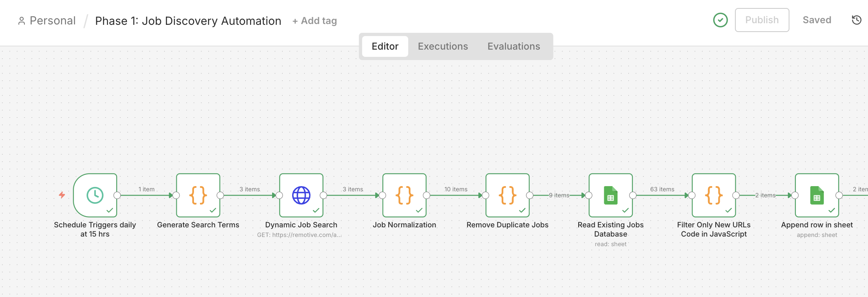
Task: Click output connector of Remove Duplicate Jobs node
Action: 530,195
